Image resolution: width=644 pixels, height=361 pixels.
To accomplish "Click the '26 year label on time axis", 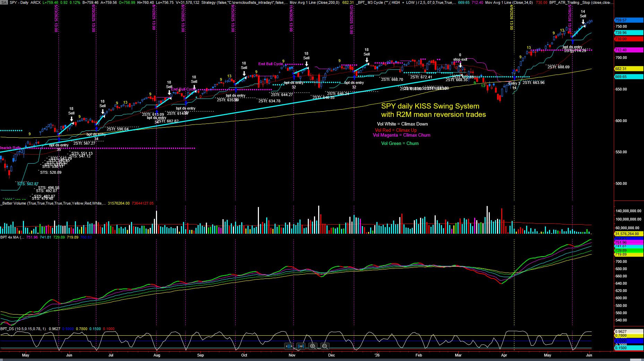I will point(377,355).
